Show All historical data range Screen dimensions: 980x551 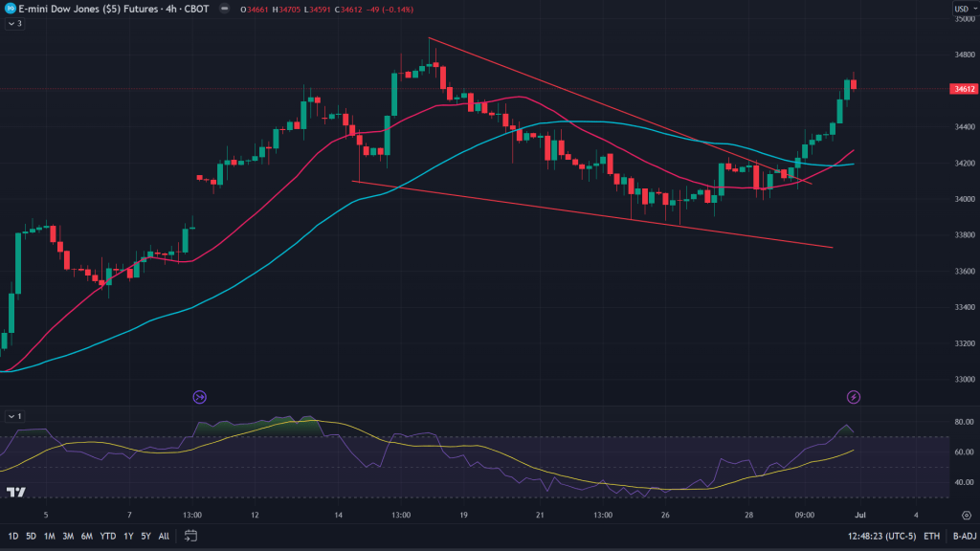pyautogui.click(x=164, y=536)
